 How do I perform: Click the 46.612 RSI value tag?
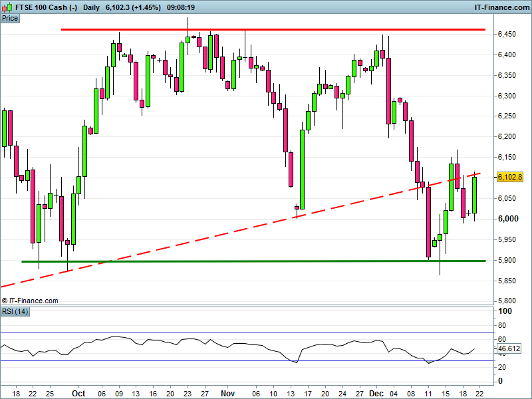509,348
